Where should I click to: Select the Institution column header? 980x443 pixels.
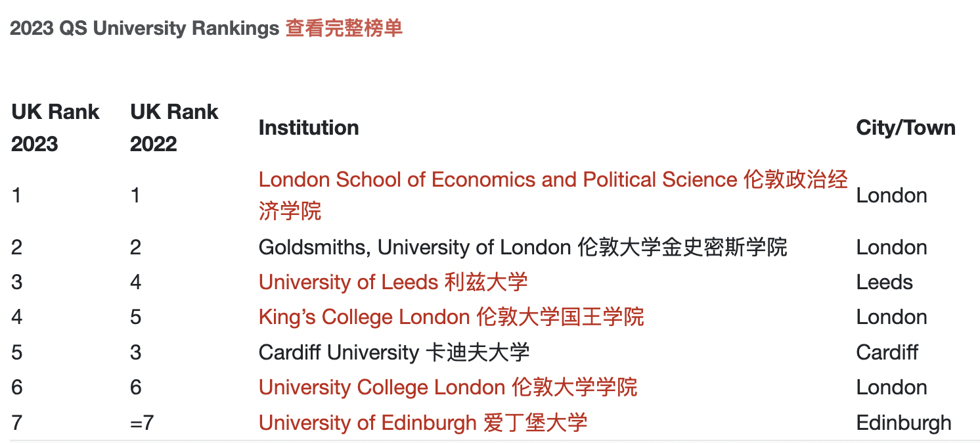point(309,128)
